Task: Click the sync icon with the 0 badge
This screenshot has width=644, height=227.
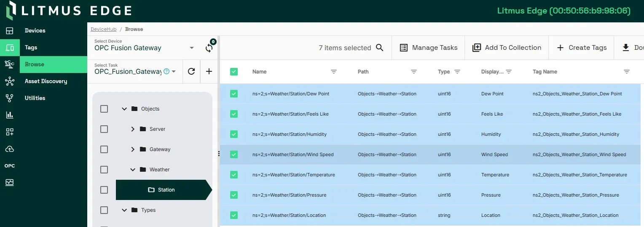Action: (x=209, y=48)
